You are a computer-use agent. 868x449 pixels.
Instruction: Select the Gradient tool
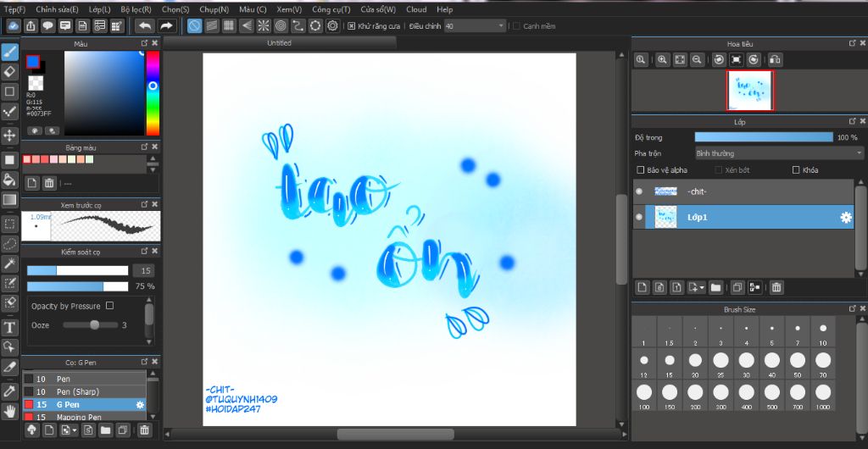click(x=10, y=200)
